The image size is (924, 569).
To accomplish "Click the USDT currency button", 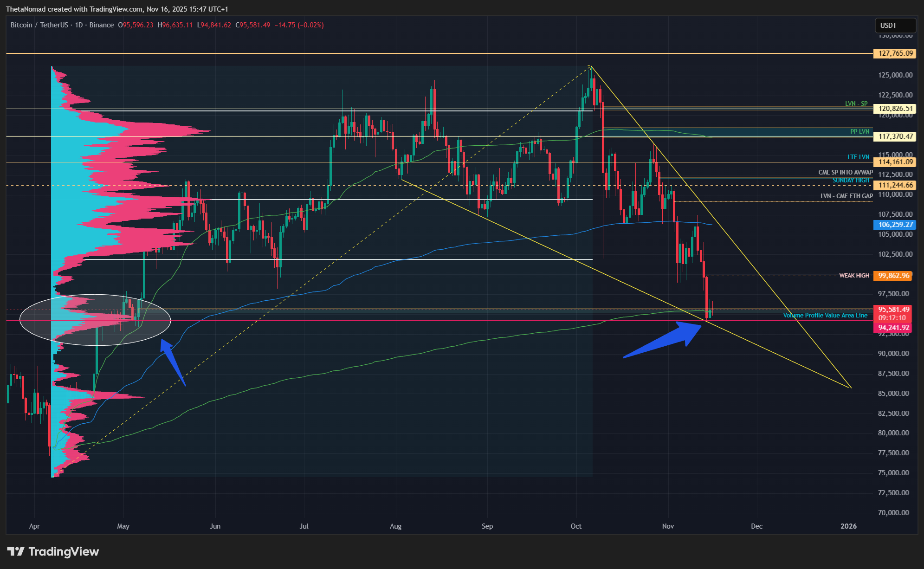I will (896, 26).
